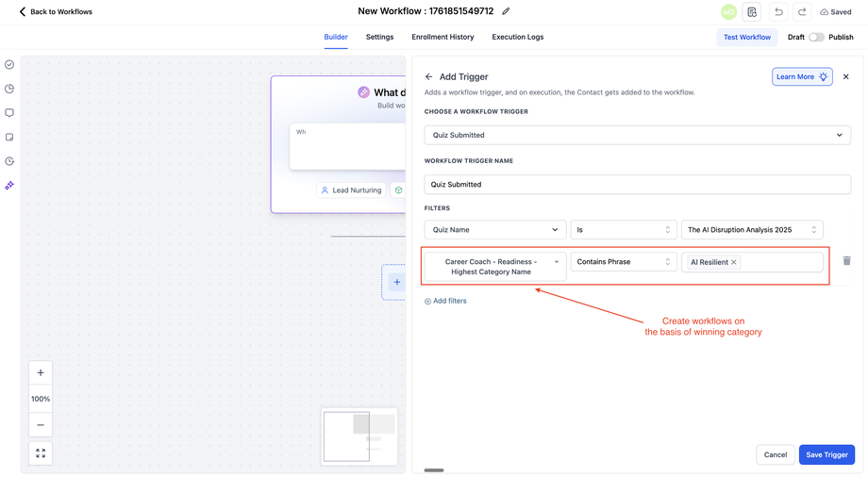The width and height of the screenshot is (868, 477).
Task: Click the pencil icon to rename workflow
Action: [x=506, y=11]
